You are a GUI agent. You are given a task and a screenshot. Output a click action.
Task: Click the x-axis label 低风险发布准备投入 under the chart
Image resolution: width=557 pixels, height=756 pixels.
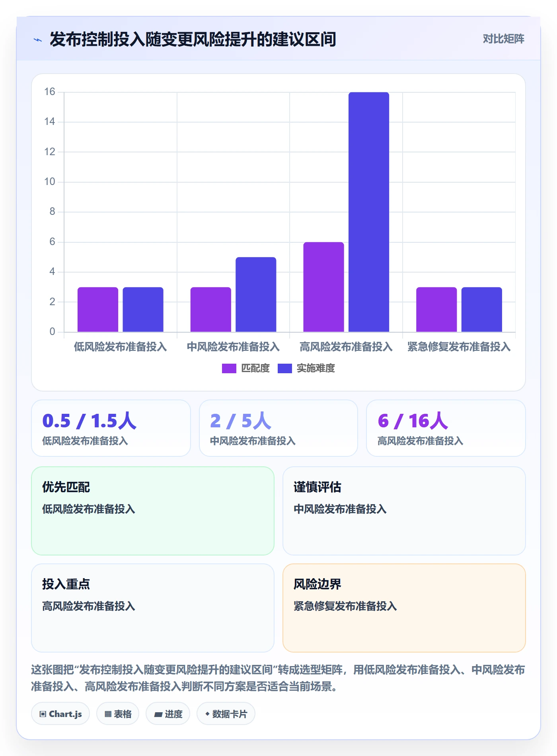pos(120,347)
